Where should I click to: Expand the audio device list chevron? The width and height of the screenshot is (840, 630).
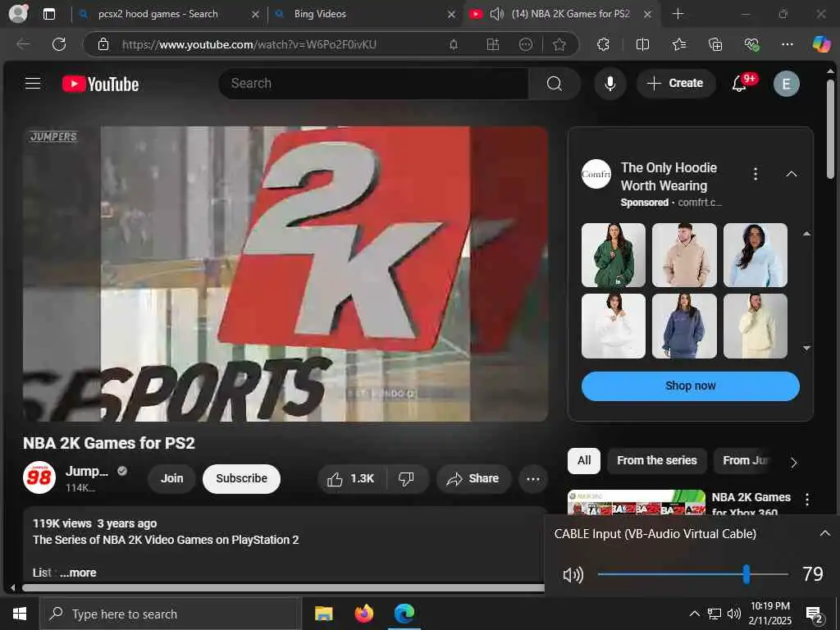coord(824,533)
